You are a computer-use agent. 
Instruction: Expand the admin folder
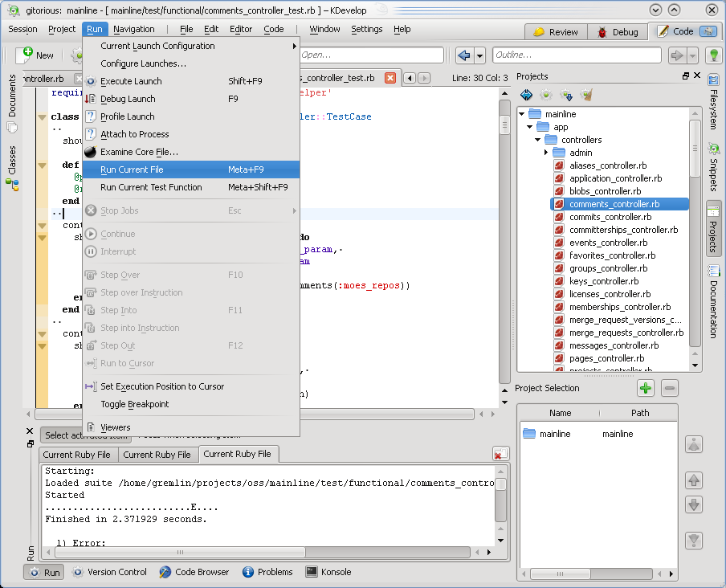(x=546, y=153)
